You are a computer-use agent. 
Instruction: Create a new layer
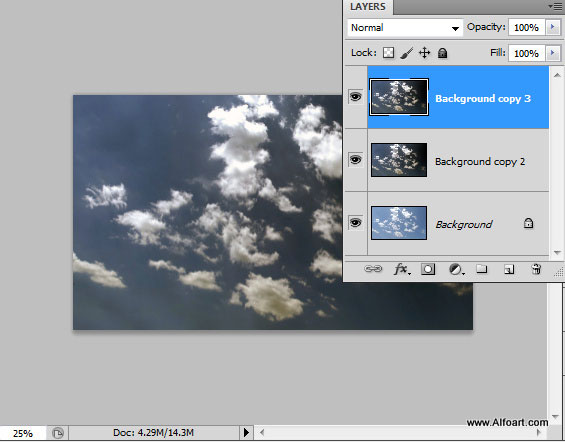[x=509, y=269]
